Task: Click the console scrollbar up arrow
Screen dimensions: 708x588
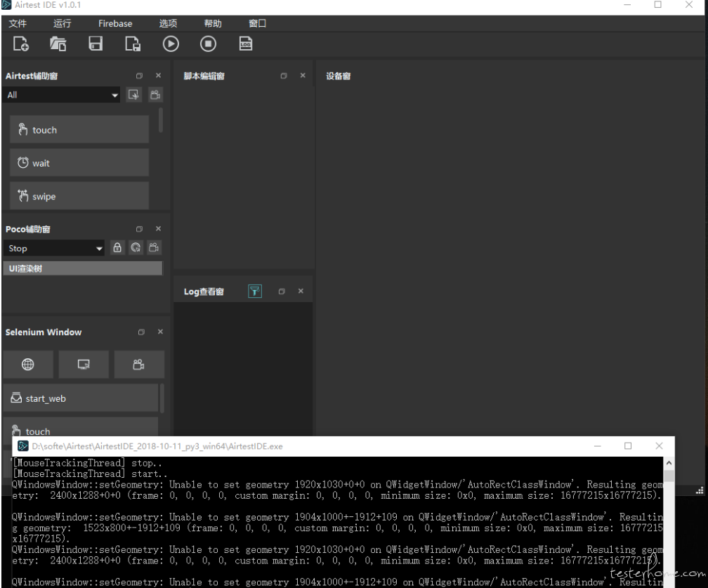Action: pyautogui.click(x=669, y=463)
